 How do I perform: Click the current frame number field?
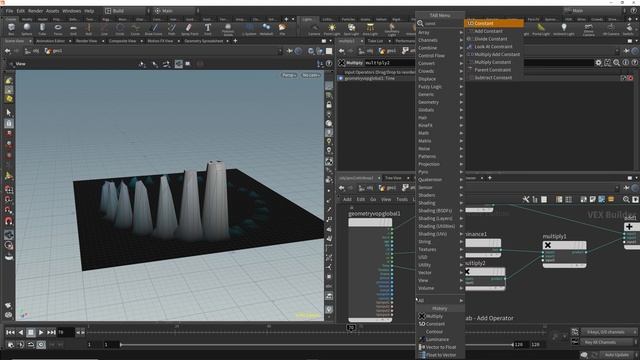click(x=65, y=333)
